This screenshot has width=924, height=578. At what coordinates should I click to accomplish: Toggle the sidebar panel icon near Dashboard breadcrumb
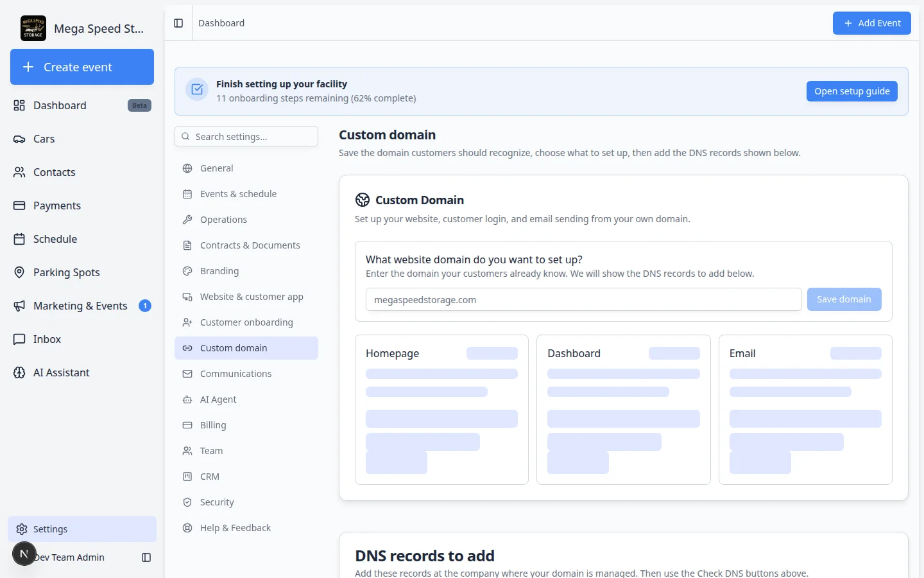pos(178,23)
